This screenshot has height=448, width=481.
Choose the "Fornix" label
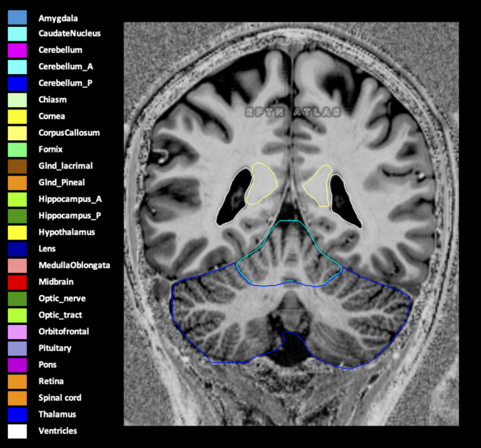51,149
